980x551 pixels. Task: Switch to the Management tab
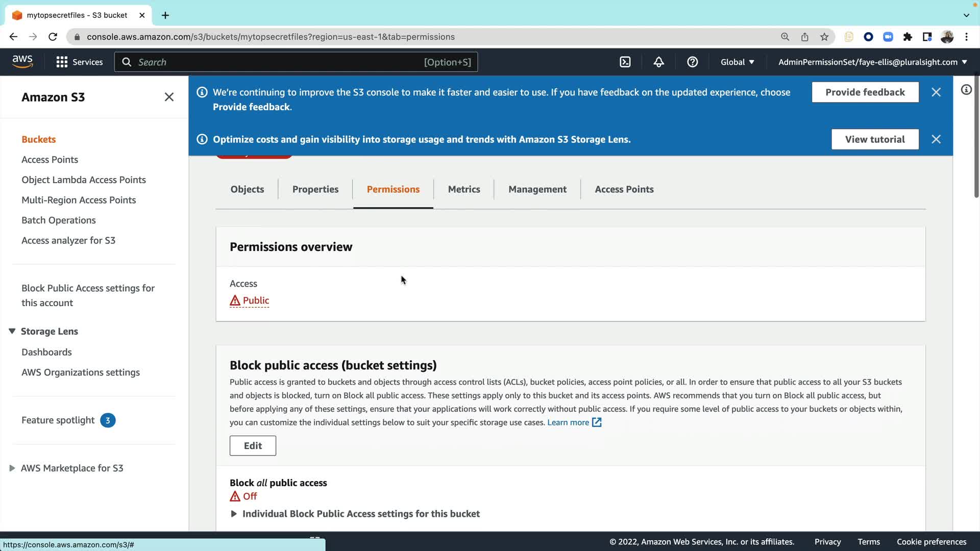tap(537, 189)
